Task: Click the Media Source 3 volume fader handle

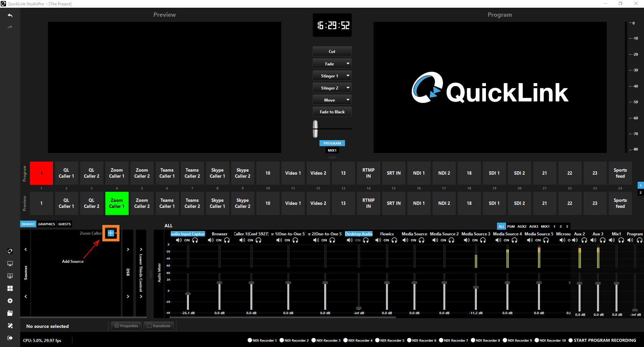Action: coord(476,287)
